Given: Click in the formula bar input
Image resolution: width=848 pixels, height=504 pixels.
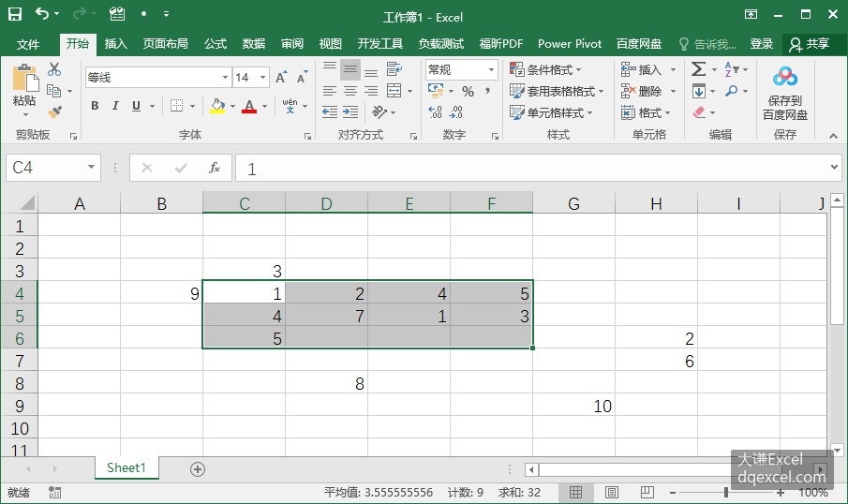Looking at the screenshot, I should [530, 169].
